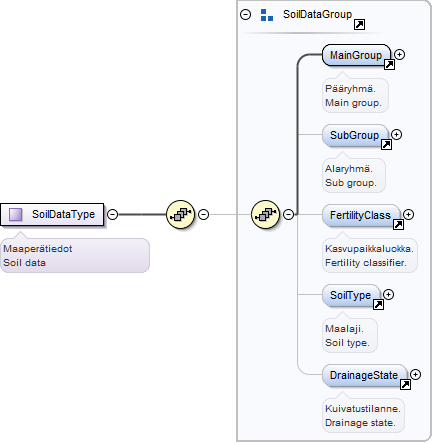Expand the MainGroup element
The image size is (433, 443).
pyautogui.click(x=399, y=54)
